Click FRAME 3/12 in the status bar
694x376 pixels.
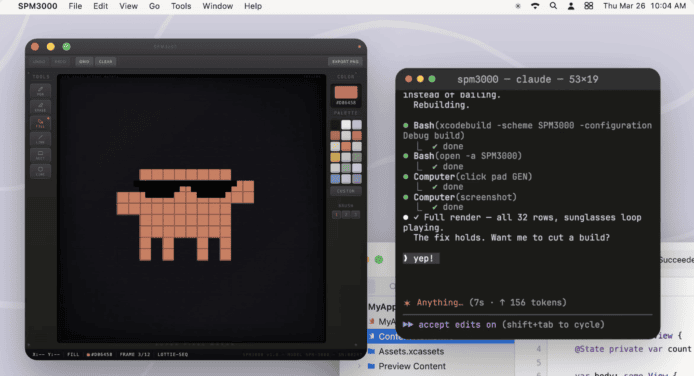[x=135, y=354]
